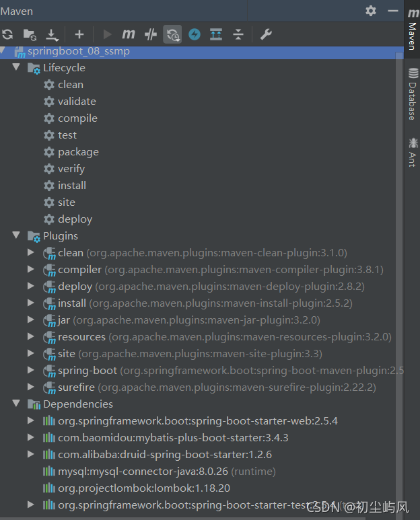420x520 pixels.
Task: Collapse the Lifecycle node
Action: coord(16,67)
